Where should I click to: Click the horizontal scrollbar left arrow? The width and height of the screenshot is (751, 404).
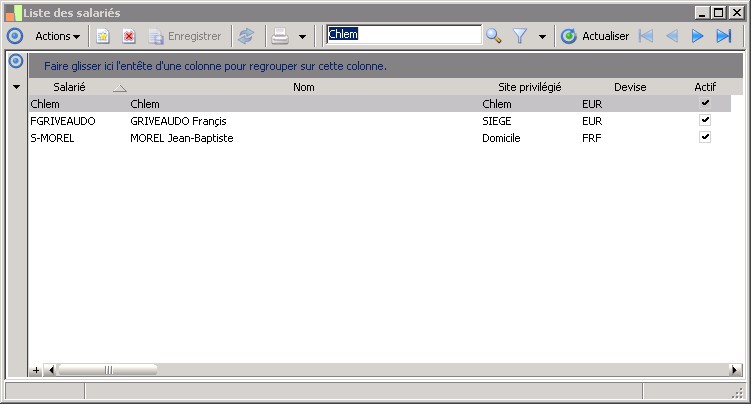tap(50, 370)
